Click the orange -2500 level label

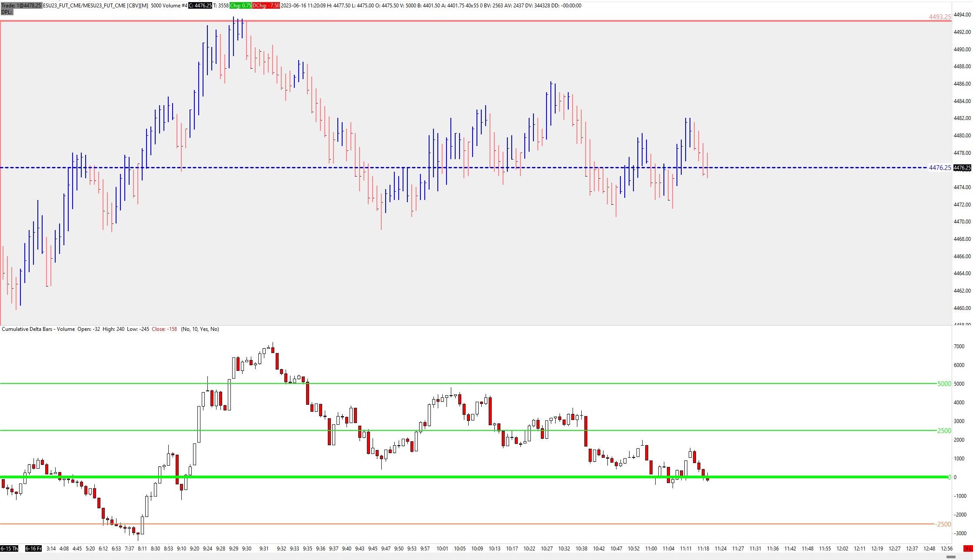coord(943,524)
